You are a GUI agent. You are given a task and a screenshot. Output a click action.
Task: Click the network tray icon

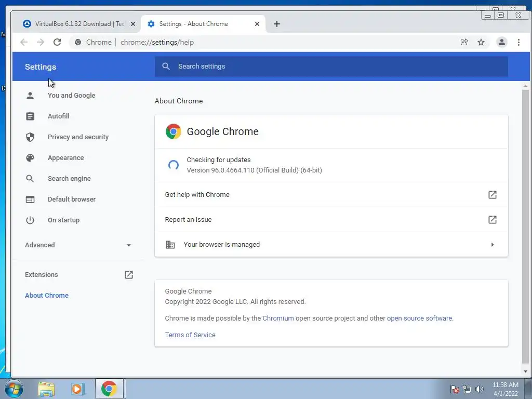pyautogui.click(x=467, y=389)
